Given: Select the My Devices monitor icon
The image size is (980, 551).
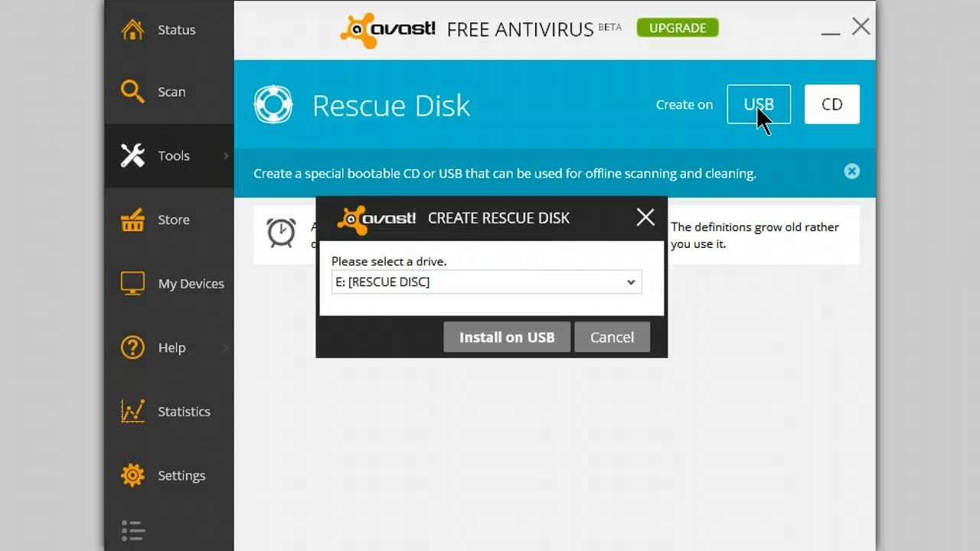Looking at the screenshot, I should tap(132, 283).
